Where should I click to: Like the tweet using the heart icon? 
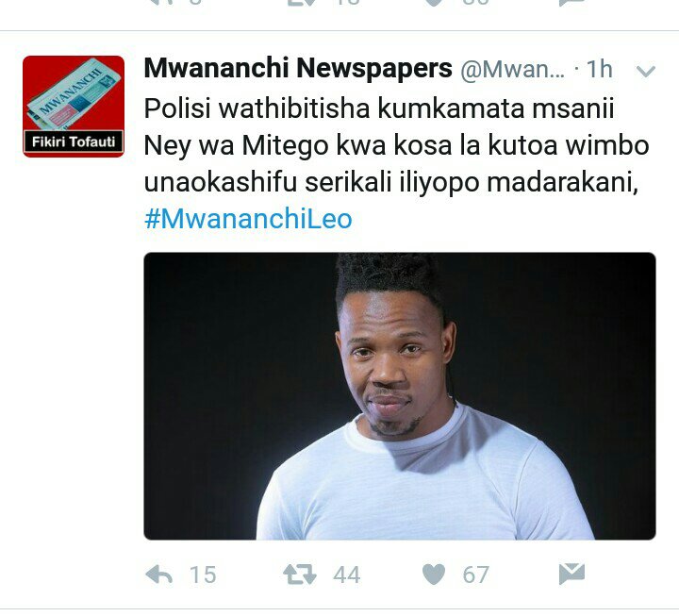434,574
